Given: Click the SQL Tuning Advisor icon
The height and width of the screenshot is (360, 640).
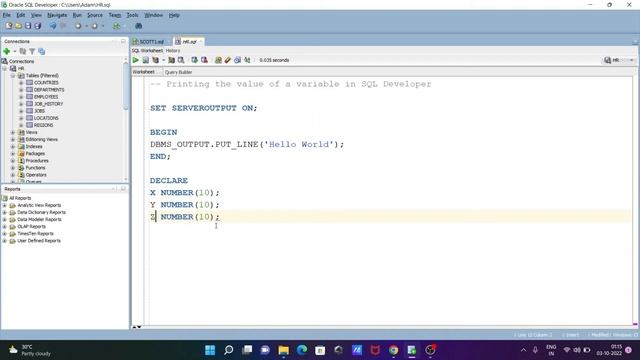Looking at the screenshot, I should tap(181, 60).
